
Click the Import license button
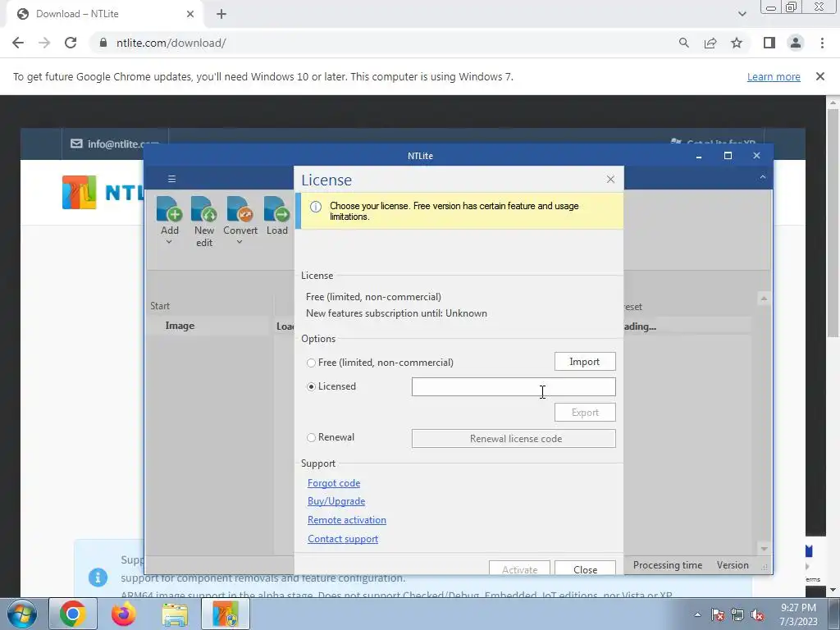pos(585,362)
